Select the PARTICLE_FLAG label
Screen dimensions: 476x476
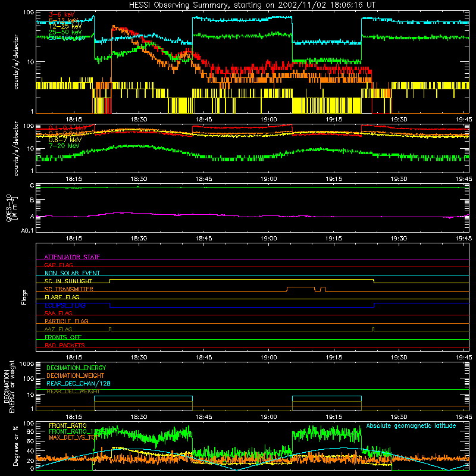pyautogui.click(x=67, y=321)
